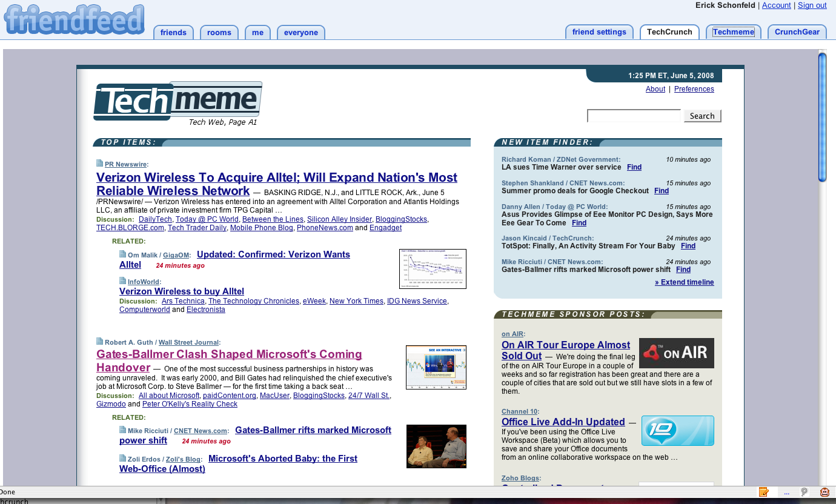The height and width of the screenshot is (504, 836).
Task: Switch to the me tab
Action: pyautogui.click(x=258, y=33)
